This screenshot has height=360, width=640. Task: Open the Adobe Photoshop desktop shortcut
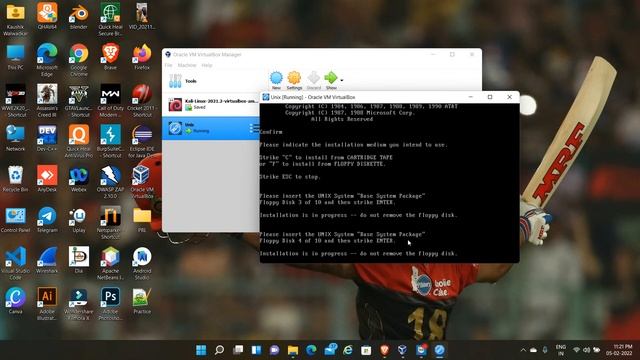click(x=110, y=303)
